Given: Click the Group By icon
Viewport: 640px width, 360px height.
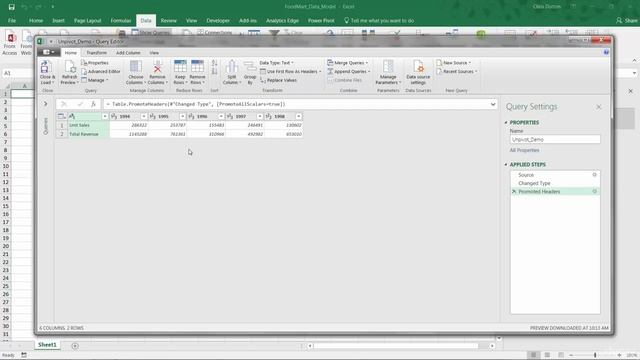Looking at the screenshot, I should [250, 67].
